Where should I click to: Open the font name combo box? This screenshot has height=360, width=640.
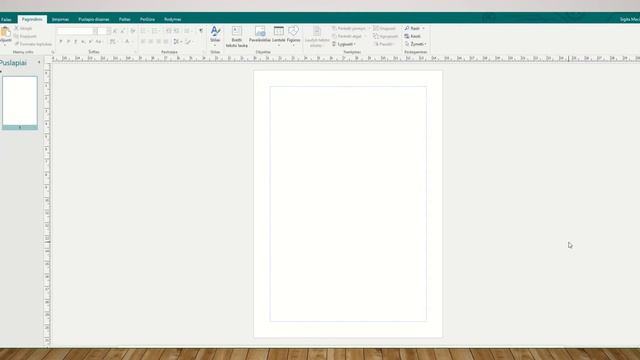pos(78,31)
